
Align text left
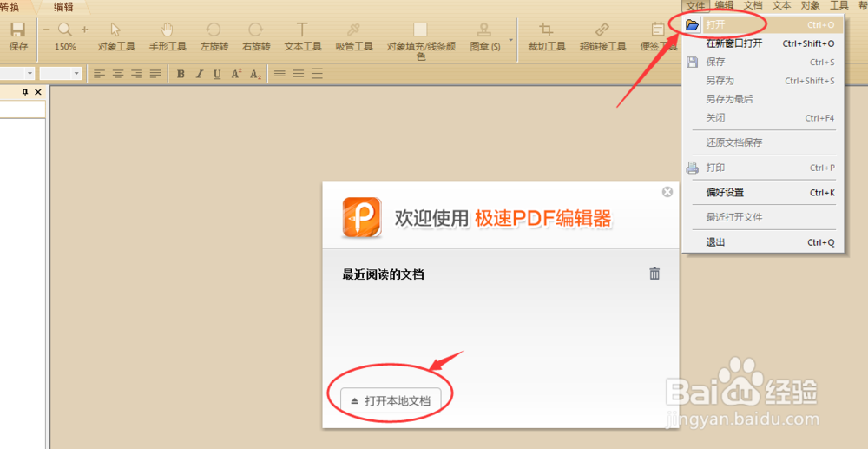(x=100, y=74)
